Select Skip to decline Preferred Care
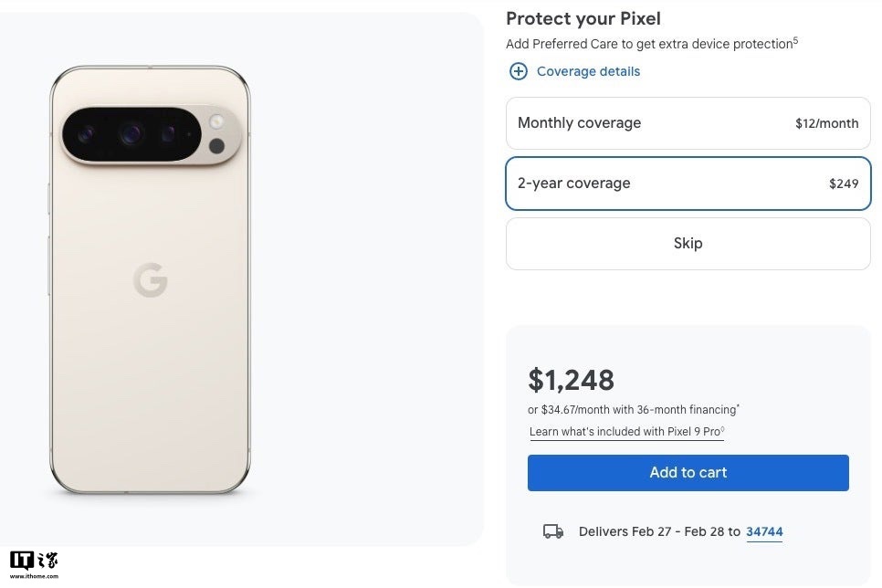The image size is (882, 588). (688, 244)
